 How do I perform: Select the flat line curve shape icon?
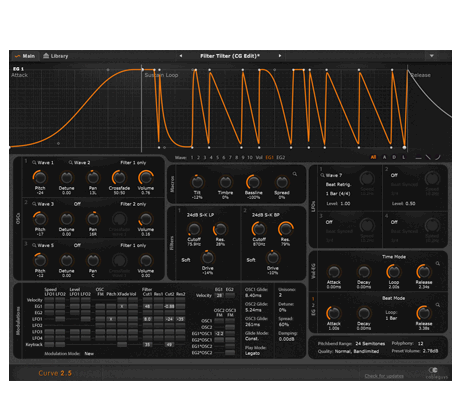point(419,157)
